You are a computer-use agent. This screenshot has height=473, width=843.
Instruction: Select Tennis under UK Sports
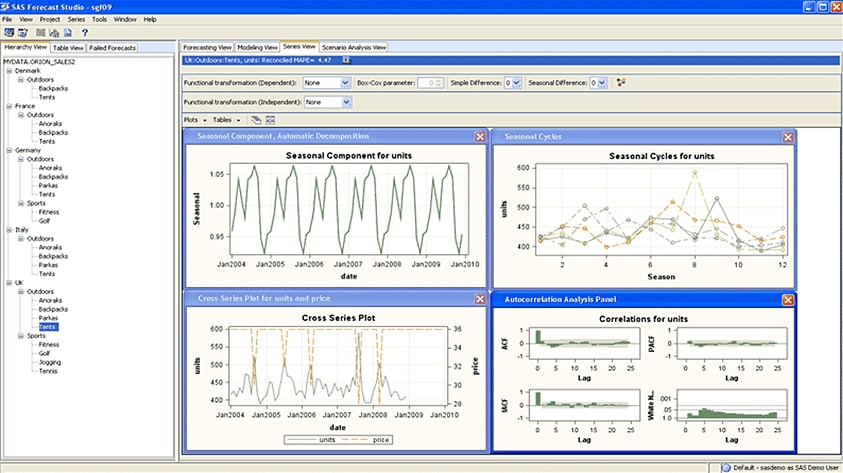tap(48, 371)
